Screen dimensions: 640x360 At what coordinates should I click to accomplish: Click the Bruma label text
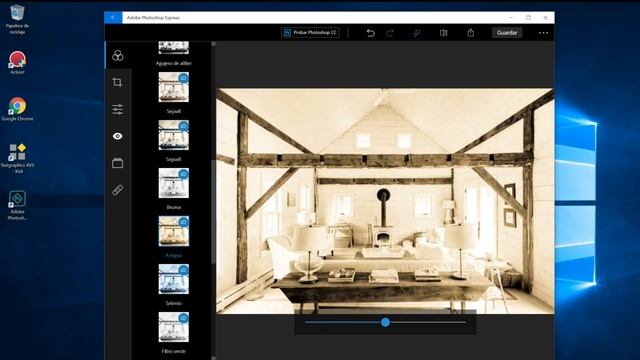(173, 207)
